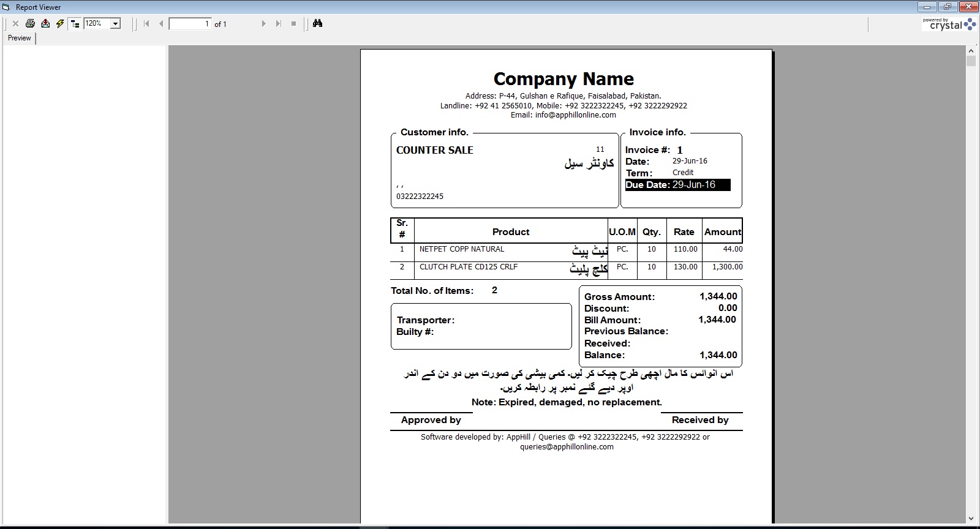Print the report using the printer icon
This screenshot has height=529, width=980.
[x=30, y=24]
